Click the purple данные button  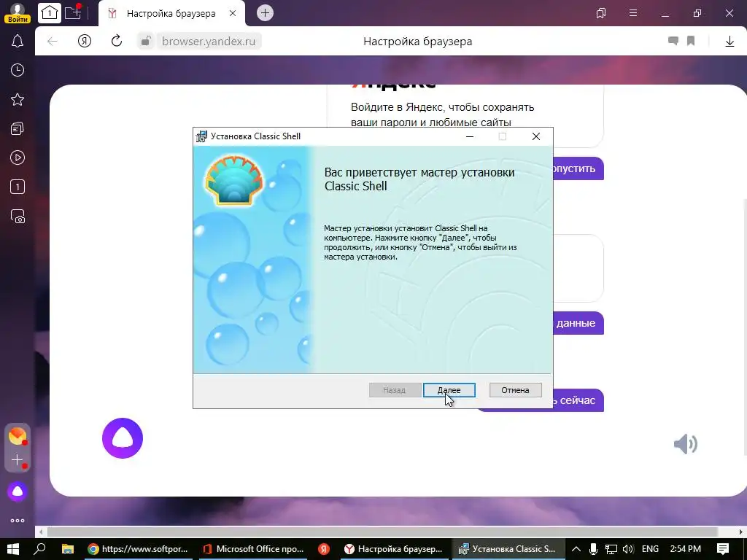578,323
